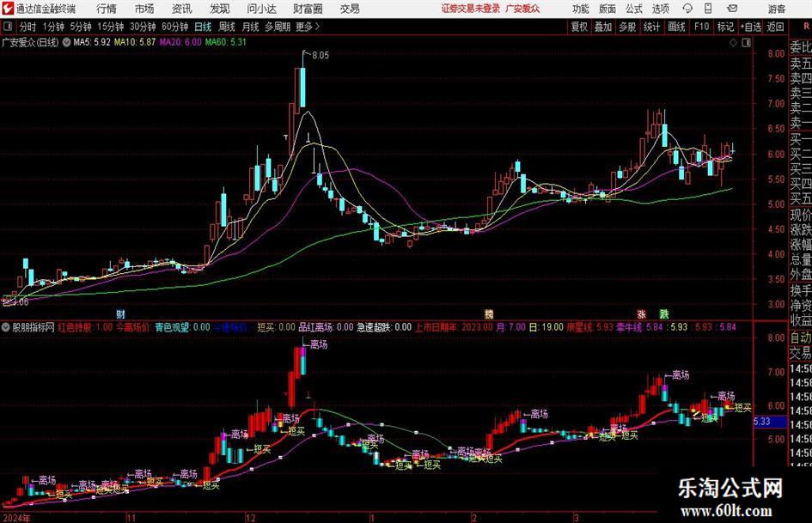The width and height of the screenshot is (812, 523).
Task: Switch to the 分时 period tab
Action: [x=27, y=27]
